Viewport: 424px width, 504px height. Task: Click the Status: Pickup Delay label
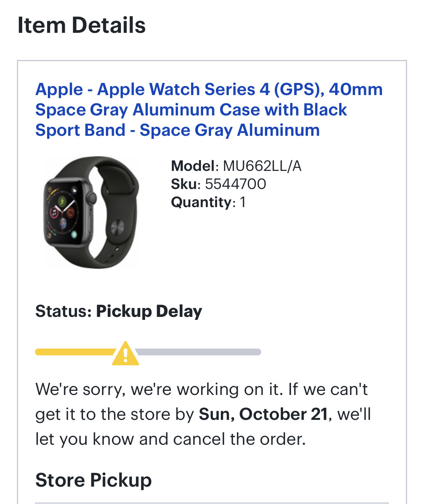pyautogui.click(x=119, y=312)
